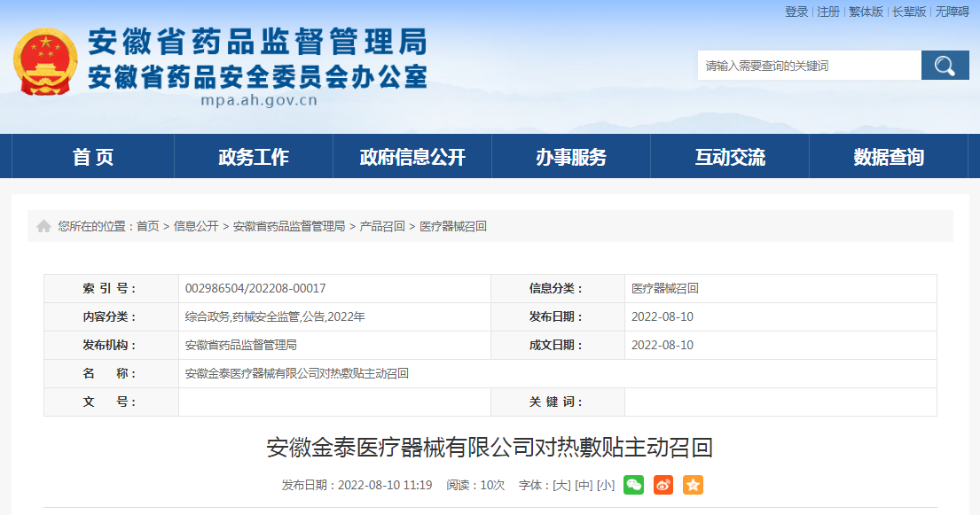Click the orange star favorites icon
Screen dimensions: 980x515
pyautogui.click(x=693, y=485)
